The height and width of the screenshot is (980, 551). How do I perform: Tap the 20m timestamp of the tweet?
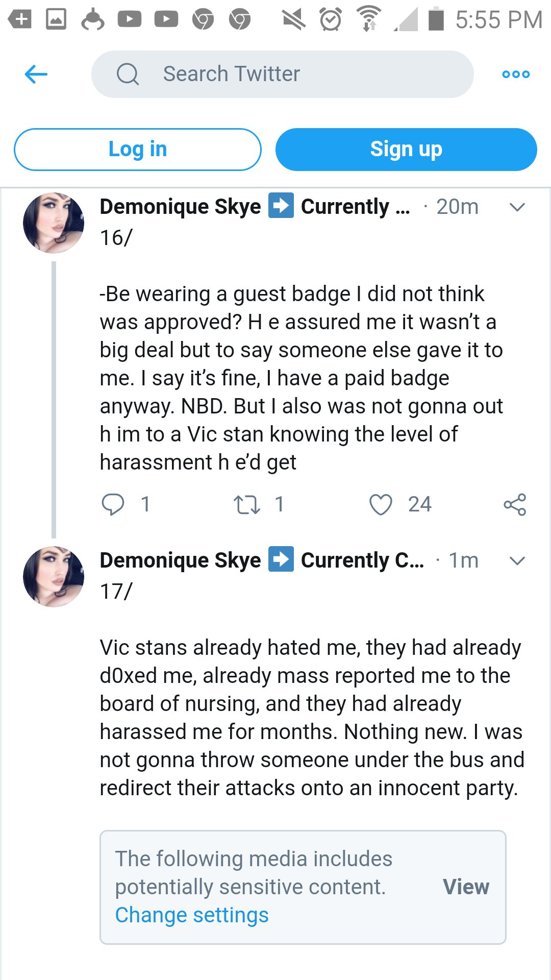coord(457,207)
